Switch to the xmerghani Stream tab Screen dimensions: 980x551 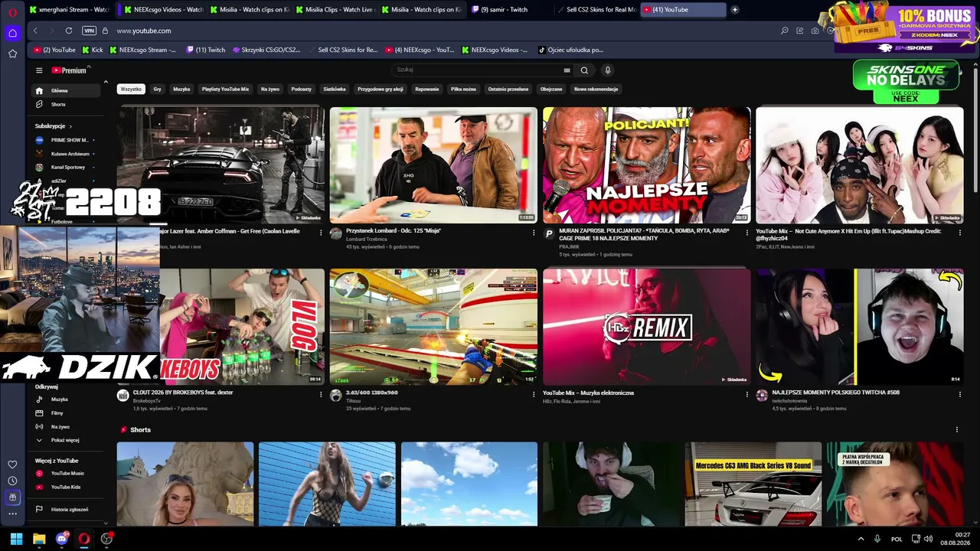(x=68, y=10)
